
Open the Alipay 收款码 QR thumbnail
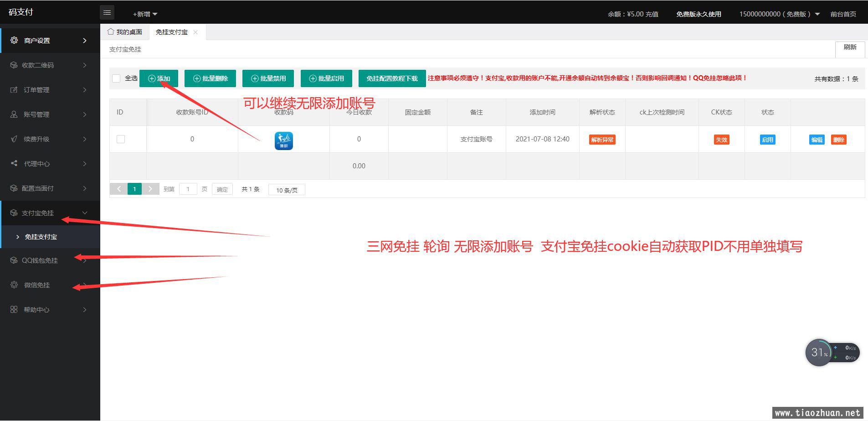[283, 140]
